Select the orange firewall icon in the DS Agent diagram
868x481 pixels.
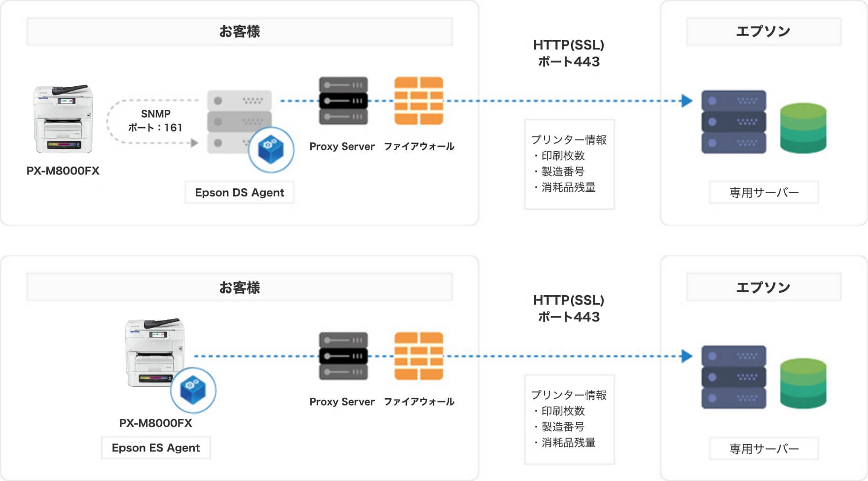coord(418,101)
